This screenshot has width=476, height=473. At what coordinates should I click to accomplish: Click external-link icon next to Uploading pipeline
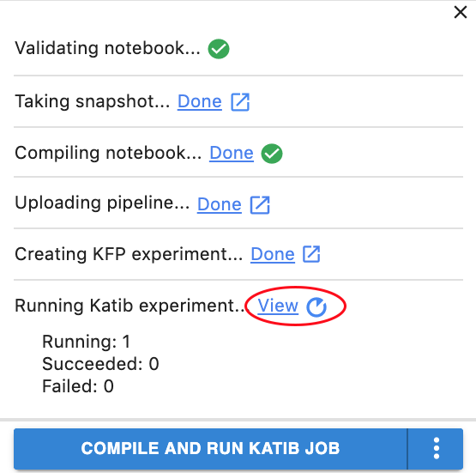coord(260,205)
